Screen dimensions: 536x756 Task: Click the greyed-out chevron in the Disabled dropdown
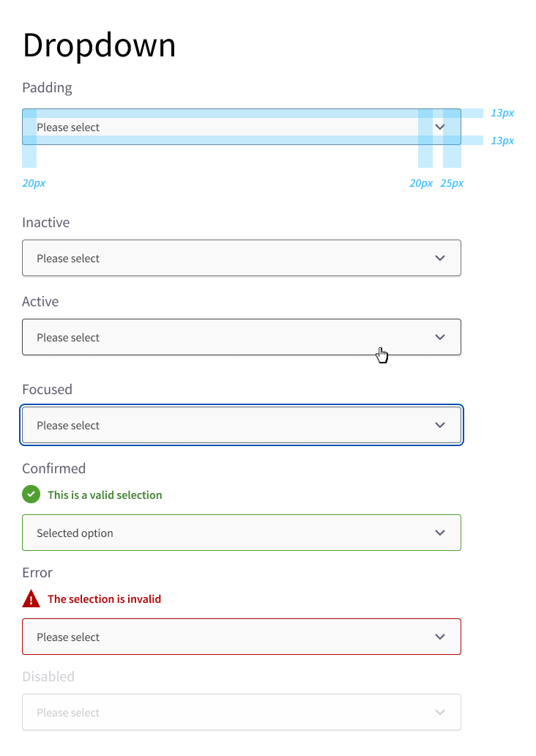pos(439,712)
